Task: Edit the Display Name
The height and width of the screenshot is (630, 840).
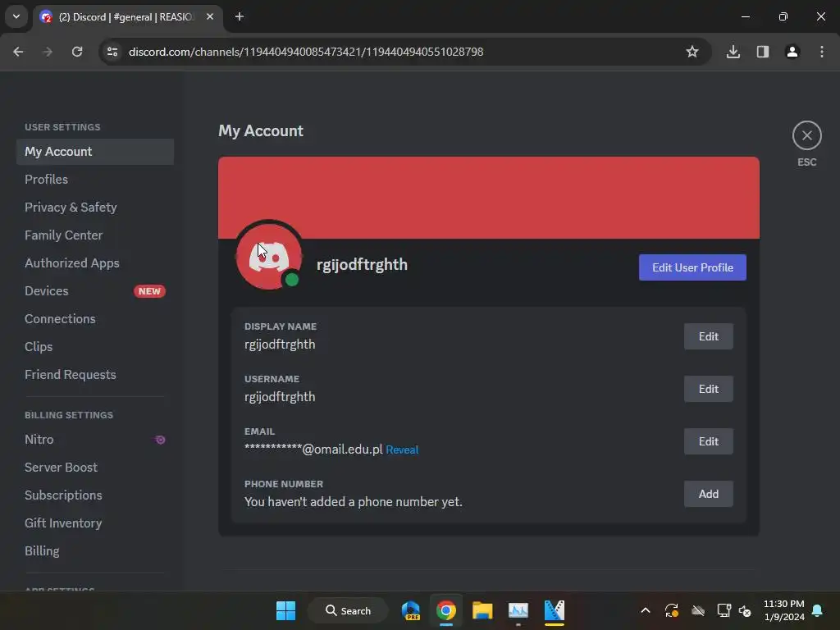Action: click(708, 336)
